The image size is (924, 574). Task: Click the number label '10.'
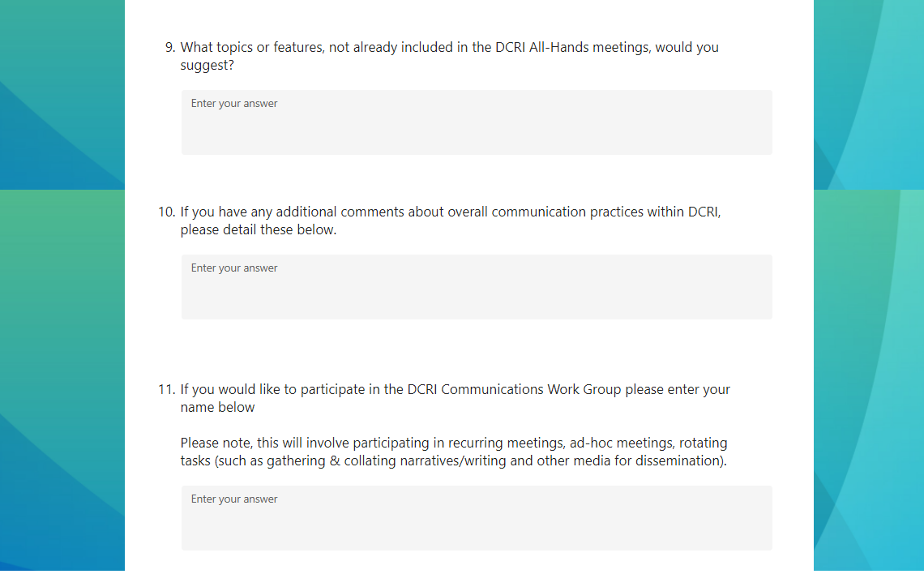(x=166, y=212)
